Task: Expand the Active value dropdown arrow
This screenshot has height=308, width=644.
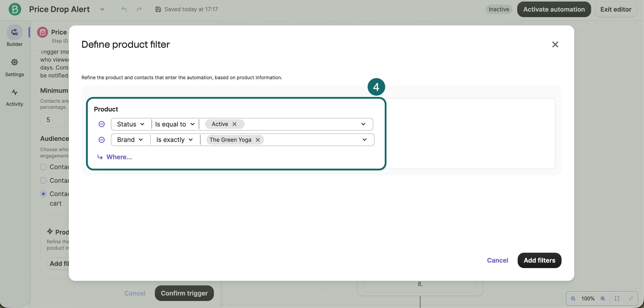Action: 363,124
